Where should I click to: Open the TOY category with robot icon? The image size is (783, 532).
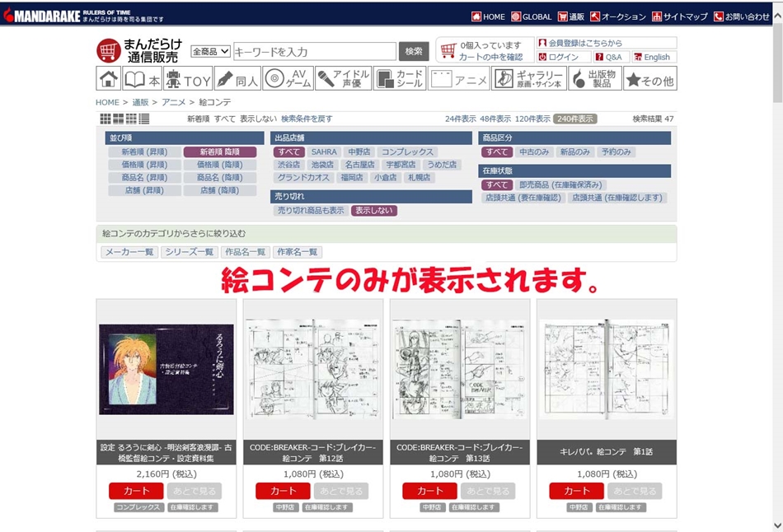(188, 78)
